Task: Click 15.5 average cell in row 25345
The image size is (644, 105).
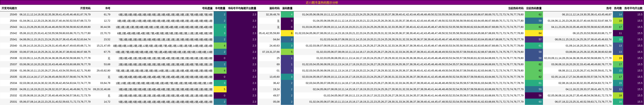Action: point(634,14)
